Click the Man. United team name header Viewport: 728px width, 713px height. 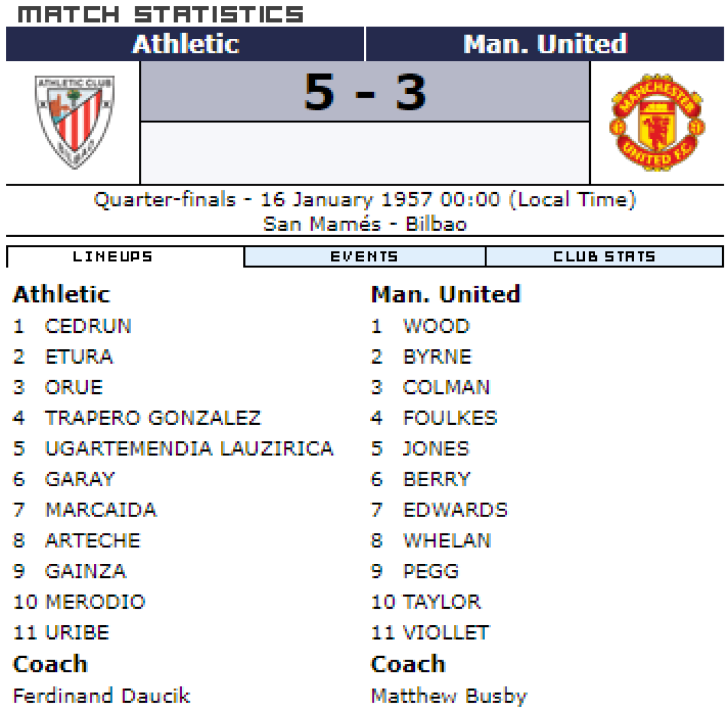point(544,44)
